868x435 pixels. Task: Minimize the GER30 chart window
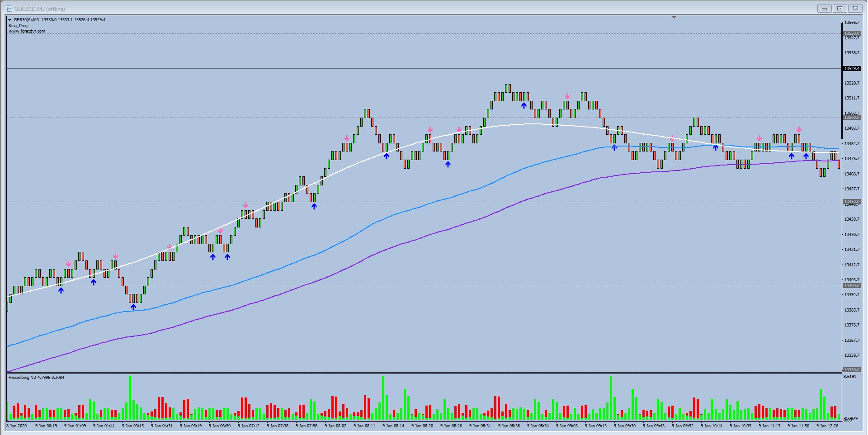[x=824, y=9]
